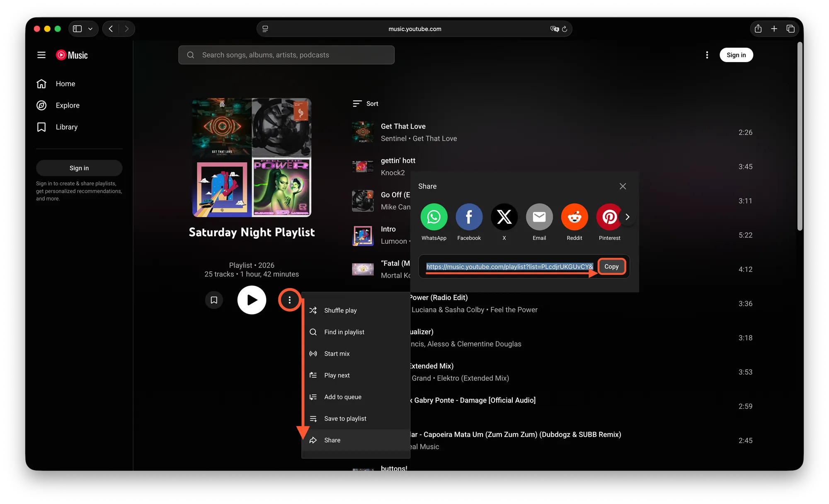Select Start mix menu item
The image size is (829, 504).
[356, 354]
